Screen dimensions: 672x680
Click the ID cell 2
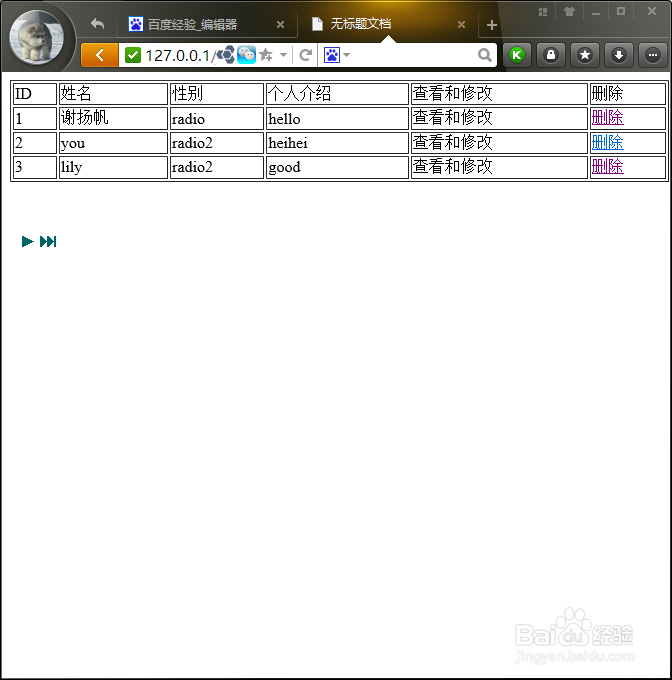pyautogui.click(x=35, y=143)
